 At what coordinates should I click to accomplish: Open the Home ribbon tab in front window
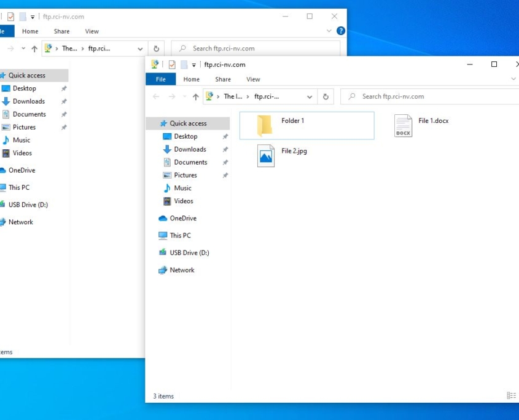[x=191, y=79]
